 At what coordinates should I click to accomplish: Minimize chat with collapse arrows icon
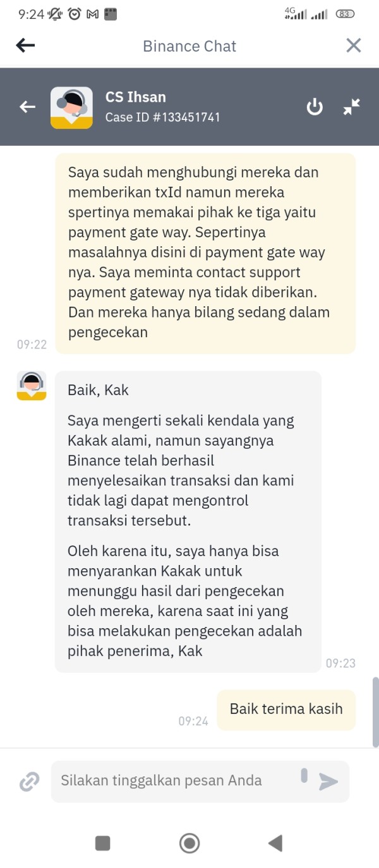pyautogui.click(x=351, y=107)
